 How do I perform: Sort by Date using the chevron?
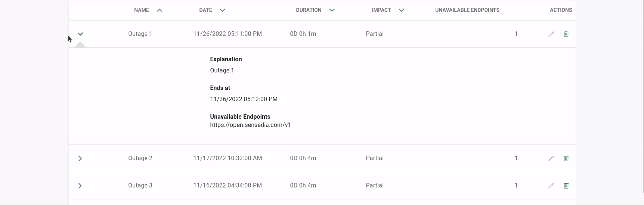[x=222, y=10]
